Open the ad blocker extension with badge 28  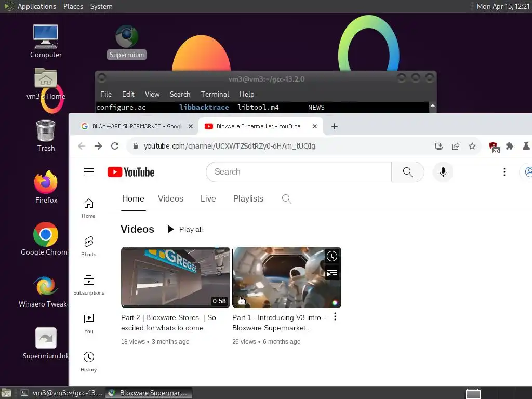tap(494, 147)
